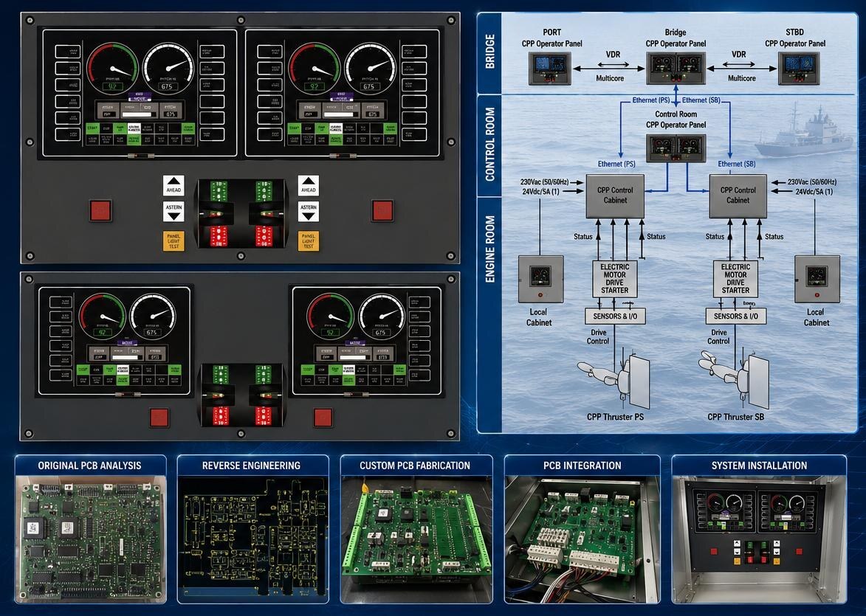
Task: Select the ORIGINAL PCB ANALYSIS header
Action: point(90,466)
